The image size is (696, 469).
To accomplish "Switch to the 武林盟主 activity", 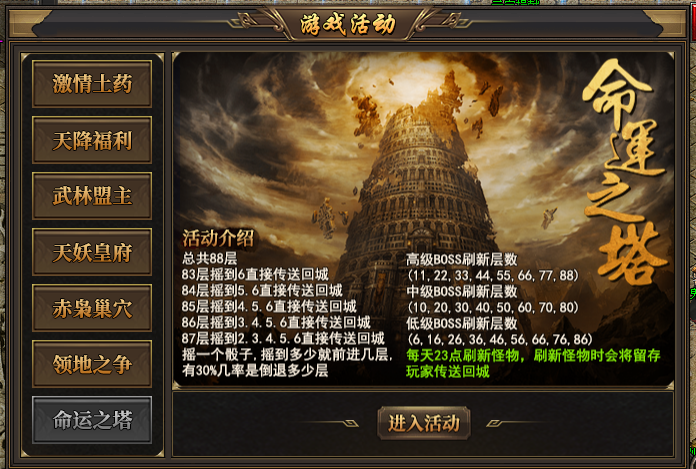I will coord(92,196).
